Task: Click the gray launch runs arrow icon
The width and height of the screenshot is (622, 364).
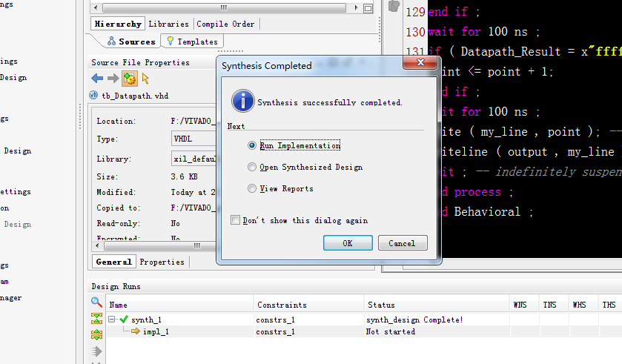Action: click(x=96, y=351)
